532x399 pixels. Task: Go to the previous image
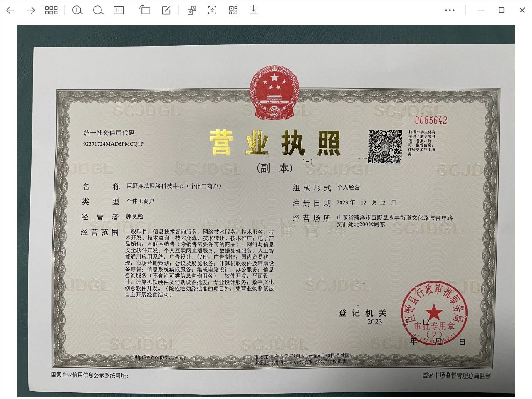tap(10, 10)
